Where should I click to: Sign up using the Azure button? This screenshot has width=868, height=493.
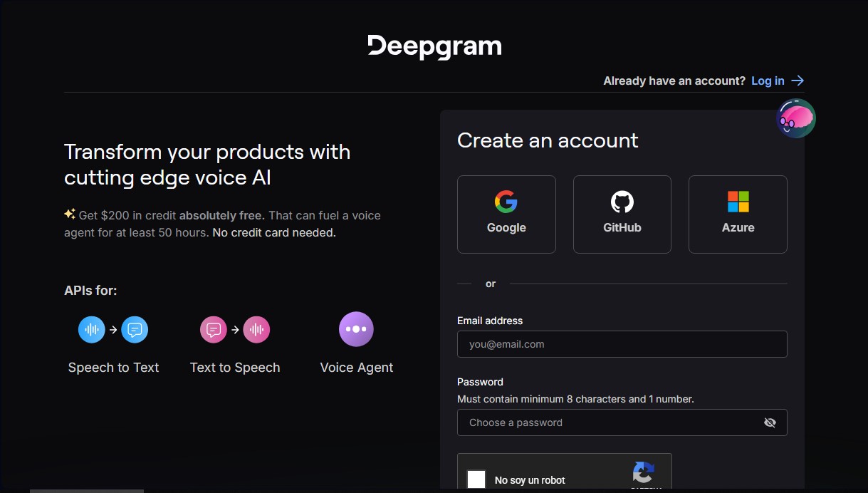pyautogui.click(x=738, y=214)
